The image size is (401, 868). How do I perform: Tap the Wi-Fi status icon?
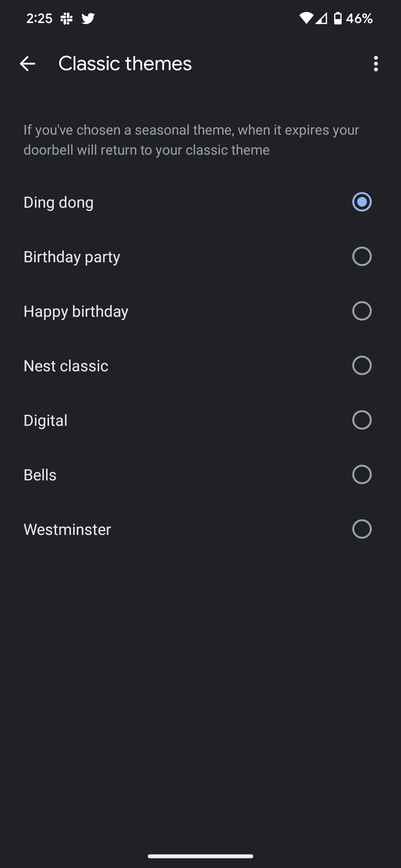pyautogui.click(x=306, y=18)
